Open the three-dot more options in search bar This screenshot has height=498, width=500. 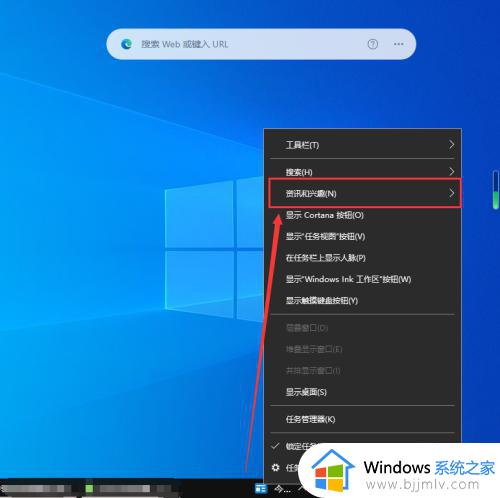click(x=399, y=44)
